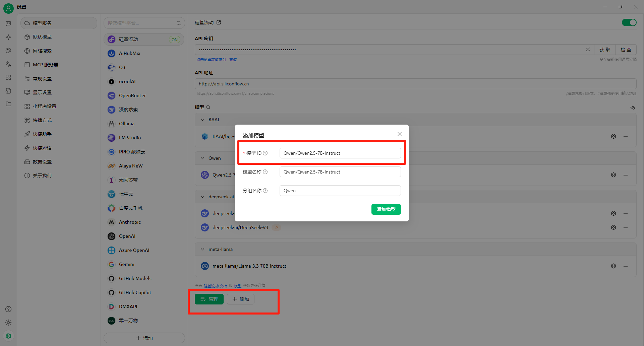Collapse the Qwen model group
This screenshot has height=346, width=644.
[x=202, y=158]
